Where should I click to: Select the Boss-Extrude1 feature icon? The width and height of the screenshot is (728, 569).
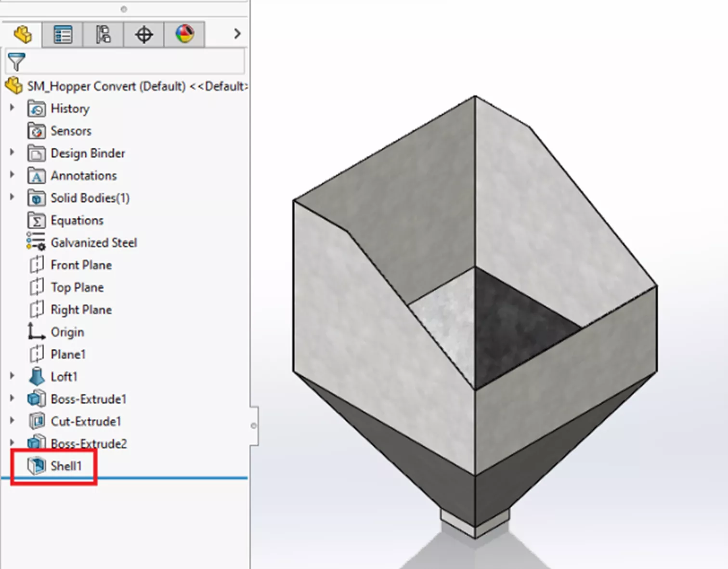(x=36, y=399)
